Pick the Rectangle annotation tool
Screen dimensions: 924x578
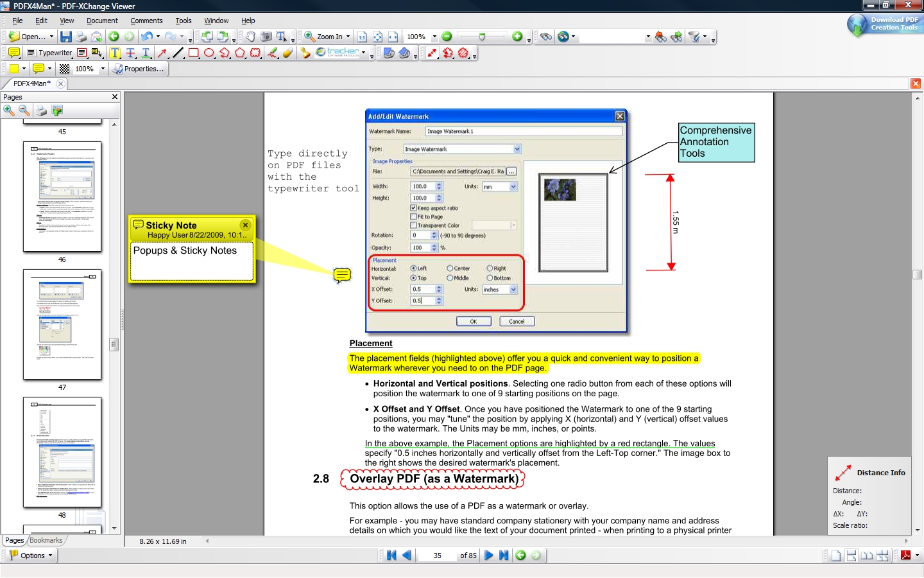193,53
